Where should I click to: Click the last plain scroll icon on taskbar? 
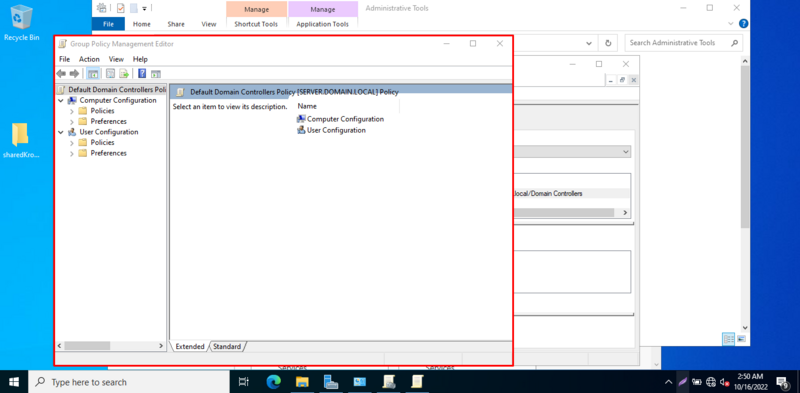pyautogui.click(x=418, y=381)
